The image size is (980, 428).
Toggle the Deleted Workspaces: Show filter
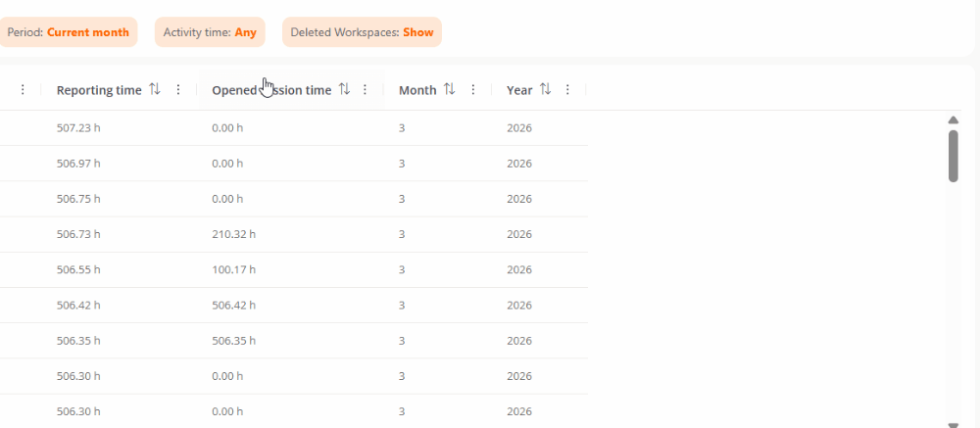[362, 32]
